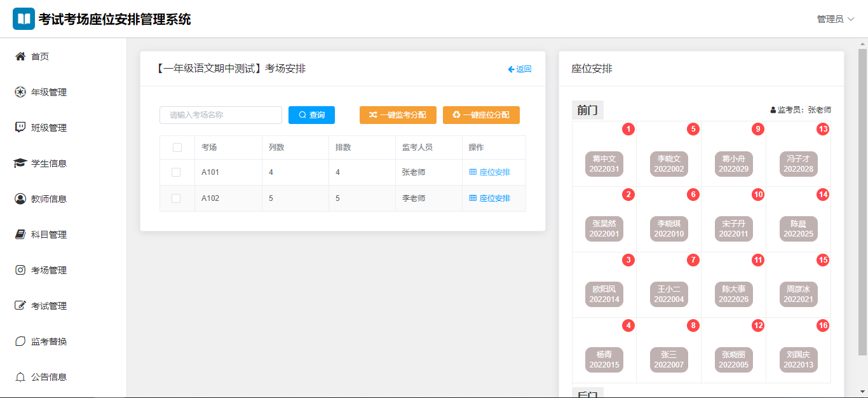Click the 考场管理 sidebar icon
Viewport: 868px width, 398px height.
coord(20,270)
